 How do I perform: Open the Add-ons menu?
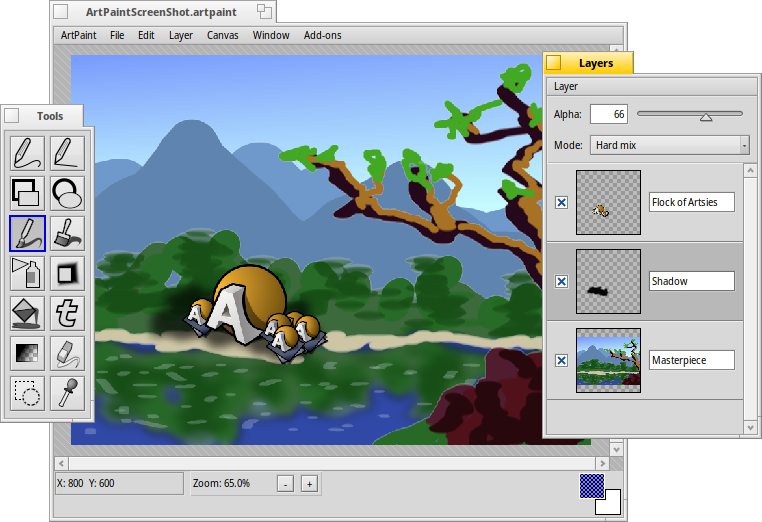pos(322,35)
